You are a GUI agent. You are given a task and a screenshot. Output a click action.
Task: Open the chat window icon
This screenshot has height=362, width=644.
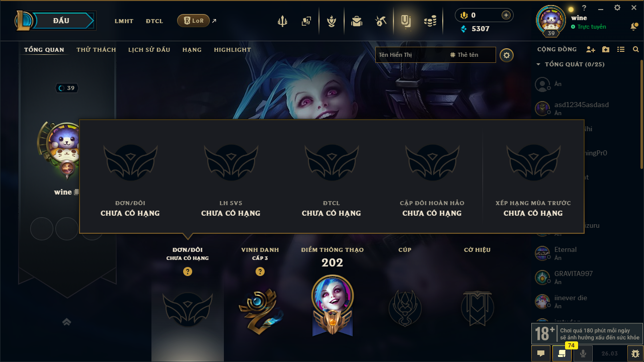coord(541,353)
